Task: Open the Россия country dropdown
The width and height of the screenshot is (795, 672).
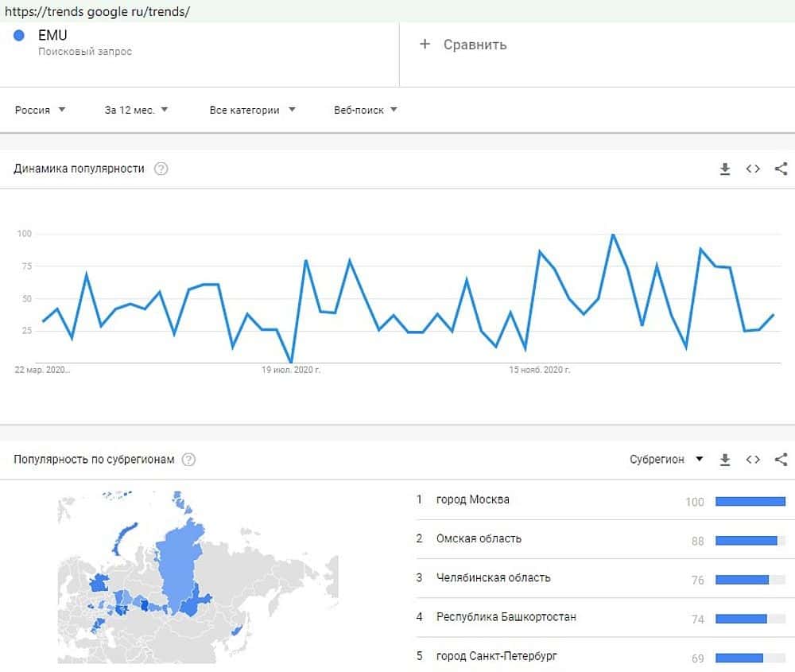Action: [x=41, y=110]
